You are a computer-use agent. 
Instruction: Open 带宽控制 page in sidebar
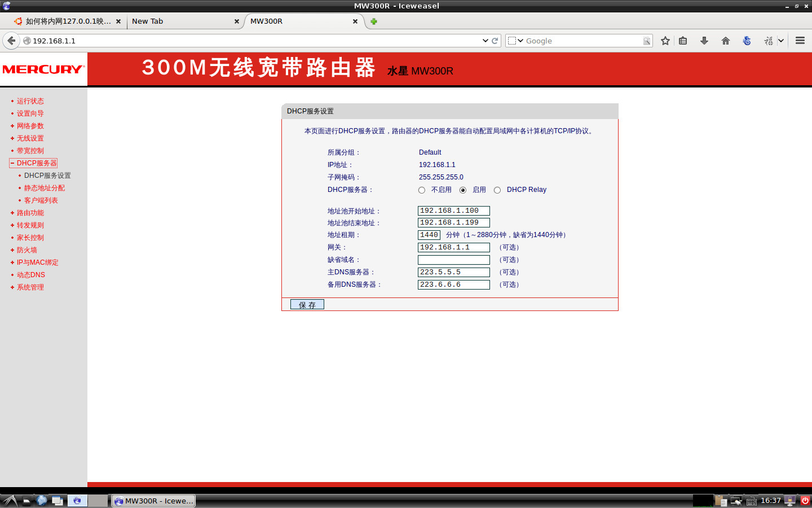coord(30,151)
